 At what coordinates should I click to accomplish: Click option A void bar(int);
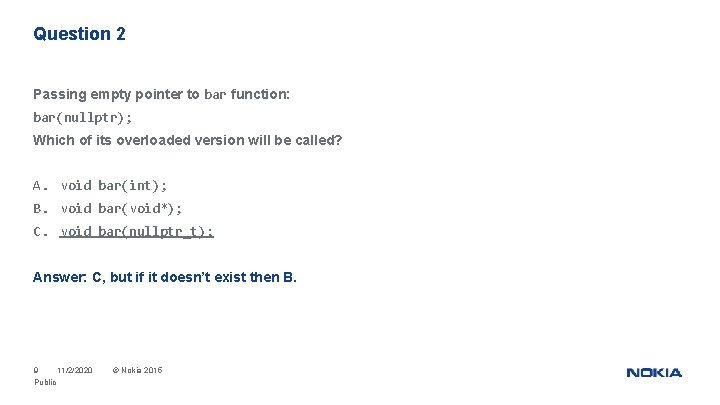click(x=114, y=186)
